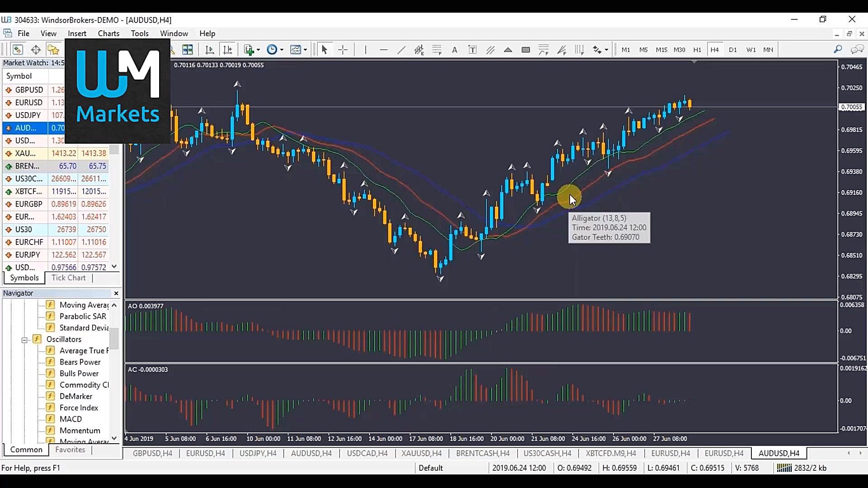Screen dimensions: 868x488
Task: Select the parallel lines channel tool
Action: pyautogui.click(x=491, y=50)
